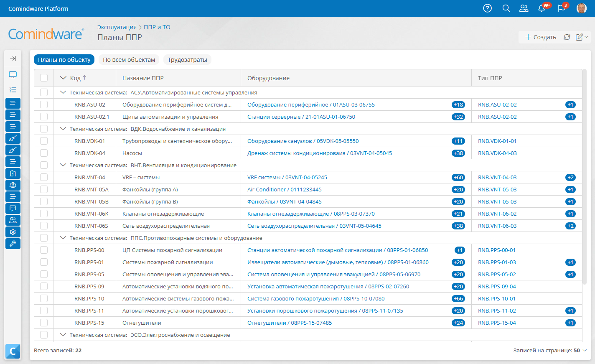595x364 pixels.
Task: Collapse the ЭСО.Электроснабжение и освещение group
Action: (x=63, y=335)
